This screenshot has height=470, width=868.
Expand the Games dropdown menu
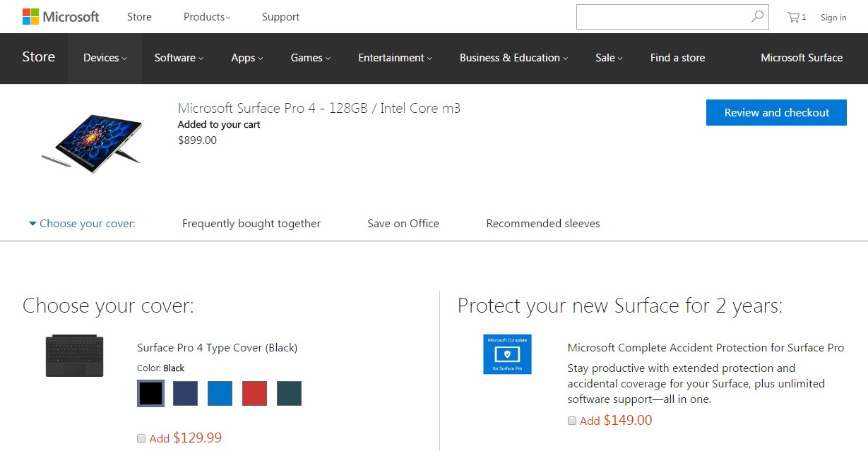[310, 58]
